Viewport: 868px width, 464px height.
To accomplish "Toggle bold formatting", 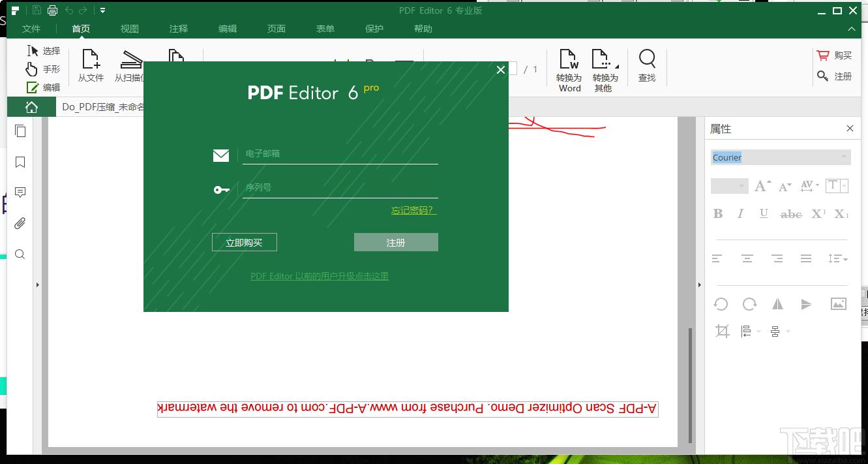I will (718, 213).
